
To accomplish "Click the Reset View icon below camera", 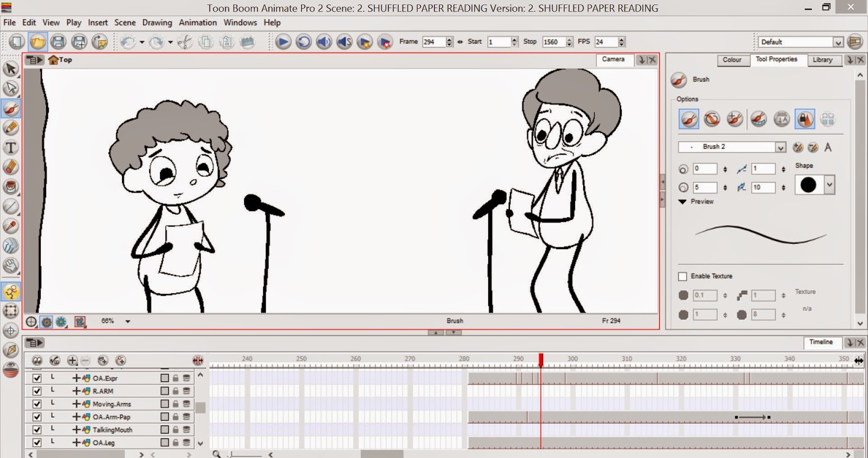I will (x=31, y=322).
